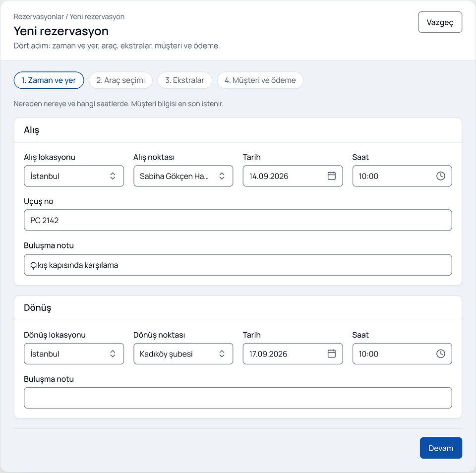Click the Alış noktası label
This screenshot has width=476, height=473.
click(x=154, y=157)
